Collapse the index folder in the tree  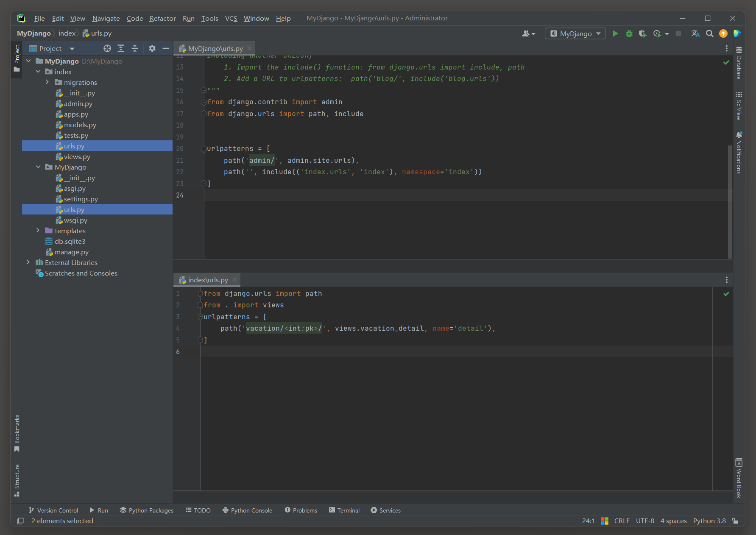click(x=38, y=72)
